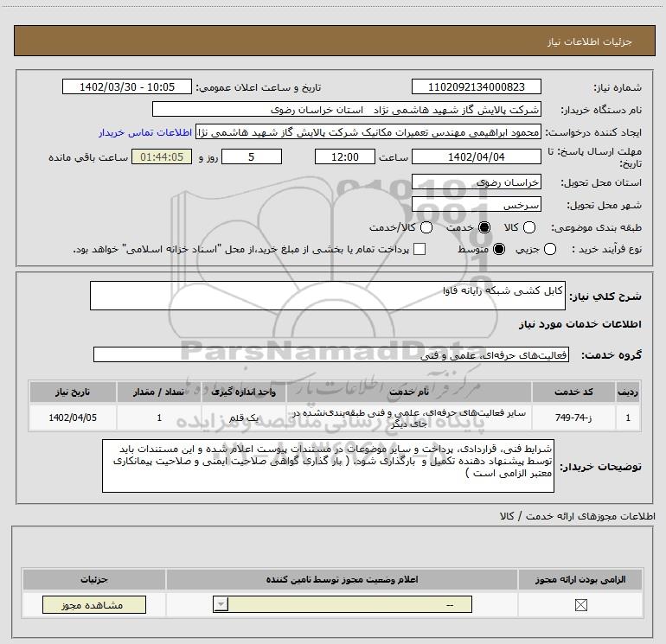
Task: Toggle the mandatory permit checkbox
Action: (x=580, y=605)
